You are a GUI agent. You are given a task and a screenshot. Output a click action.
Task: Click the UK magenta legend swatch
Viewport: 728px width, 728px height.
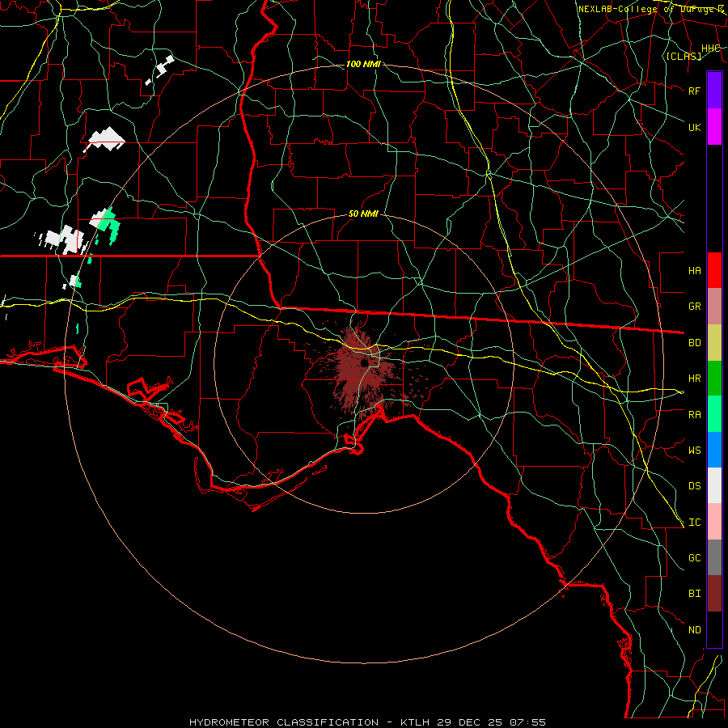(714, 127)
